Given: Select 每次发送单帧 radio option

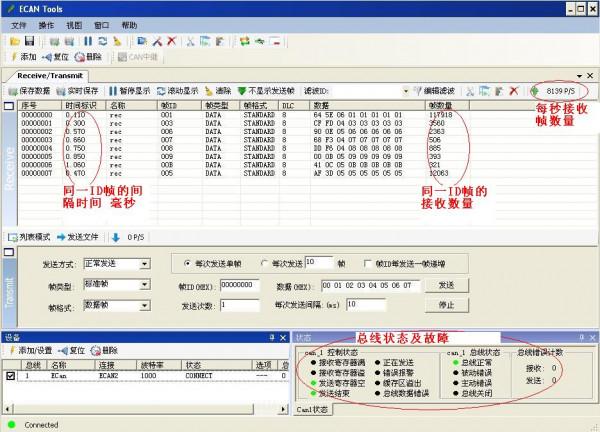Looking at the screenshot, I should click(x=174, y=263).
